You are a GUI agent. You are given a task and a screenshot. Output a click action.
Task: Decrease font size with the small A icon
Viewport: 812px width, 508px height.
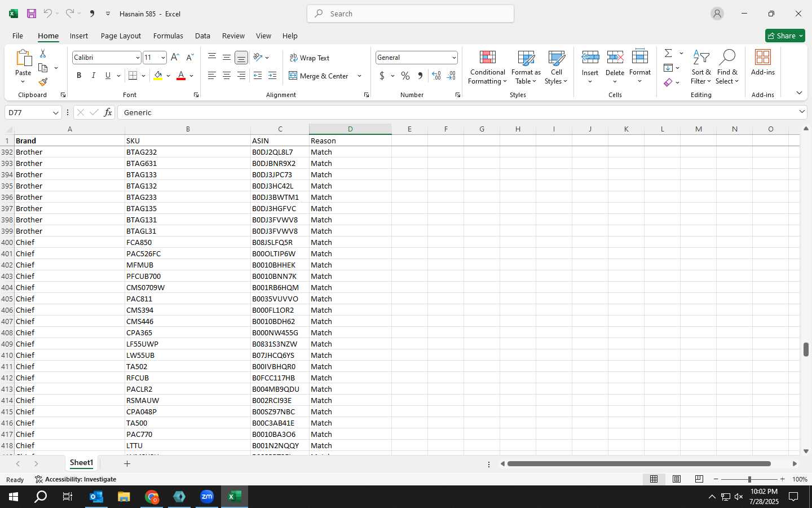[x=189, y=58]
